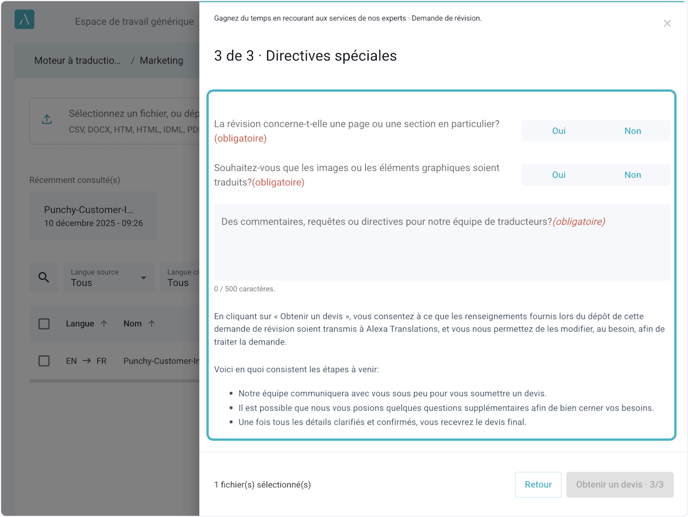Go to the Marketing breadcrumb

click(x=161, y=61)
